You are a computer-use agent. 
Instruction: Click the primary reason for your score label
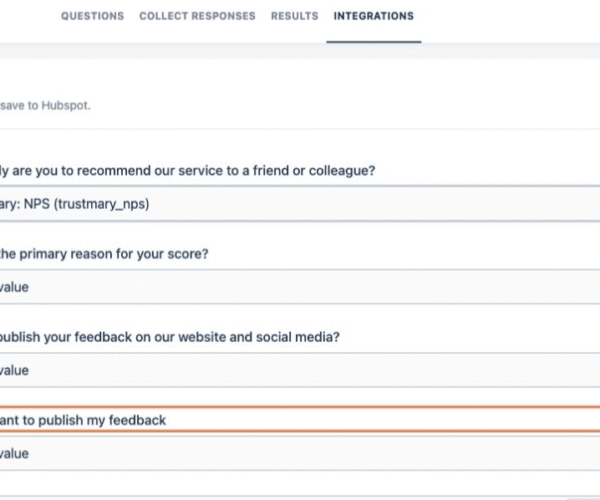(104, 254)
